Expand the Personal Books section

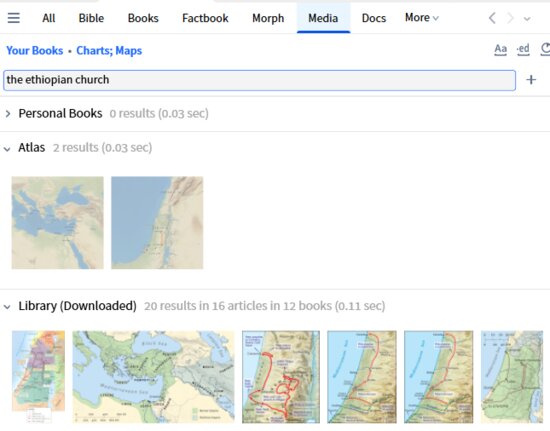(8, 114)
